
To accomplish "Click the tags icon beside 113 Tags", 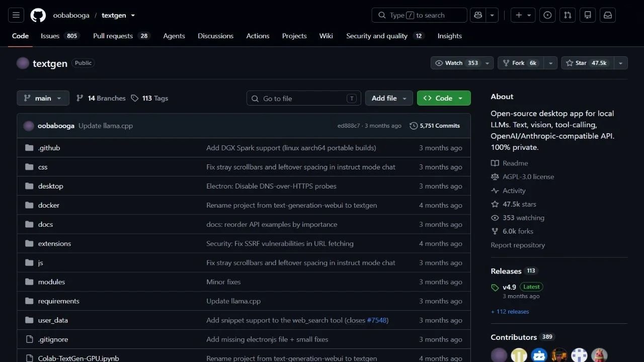I will pyautogui.click(x=135, y=98).
